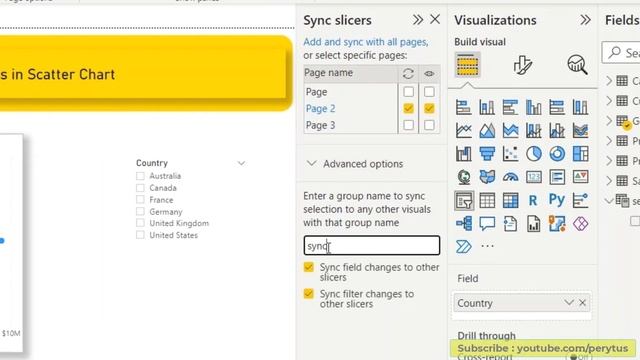Image resolution: width=640 pixels, height=360 pixels.
Task: Select the Stacked area chart visual
Action: [x=510, y=131]
